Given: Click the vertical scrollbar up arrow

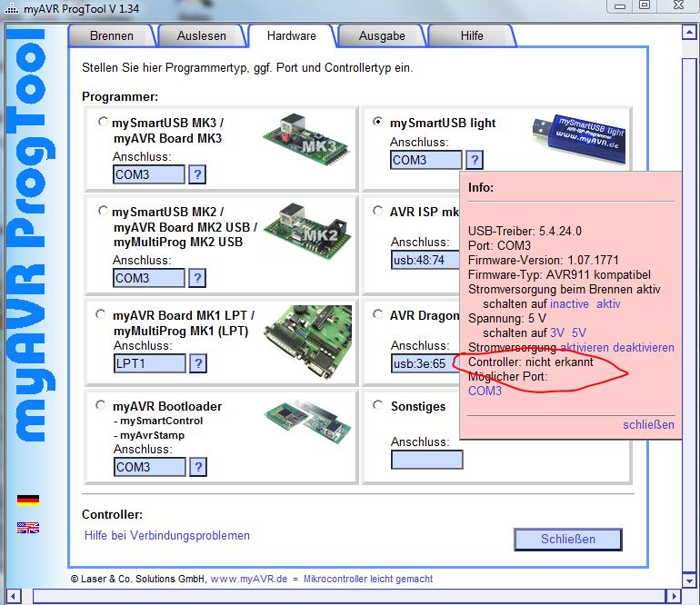Looking at the screenshot, I should click(690, 33).
